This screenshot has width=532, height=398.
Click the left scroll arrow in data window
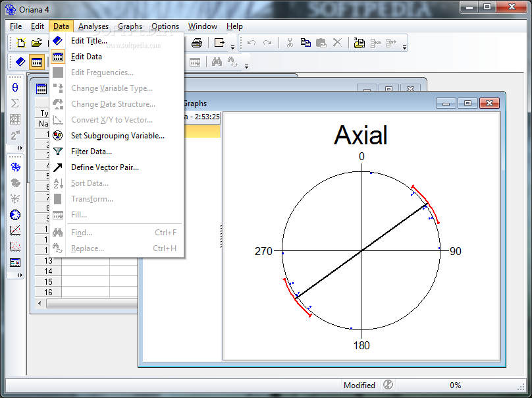click(x=40, y=303)
